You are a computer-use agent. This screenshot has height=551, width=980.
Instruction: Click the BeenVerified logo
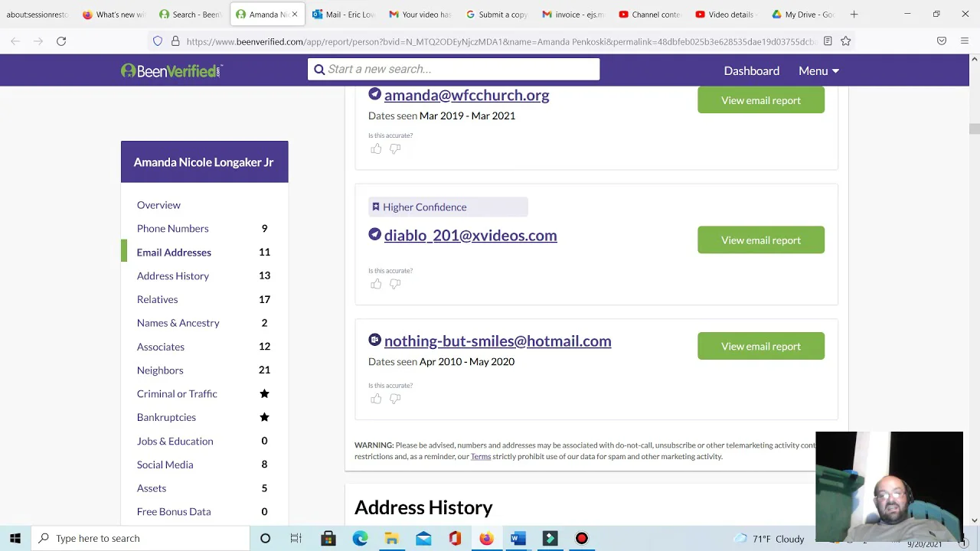pos(171,70)
